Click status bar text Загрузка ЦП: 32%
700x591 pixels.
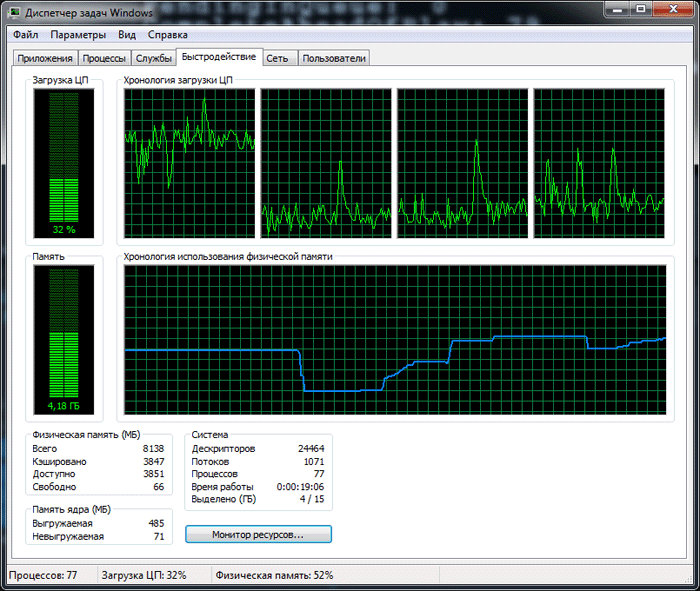144,575
